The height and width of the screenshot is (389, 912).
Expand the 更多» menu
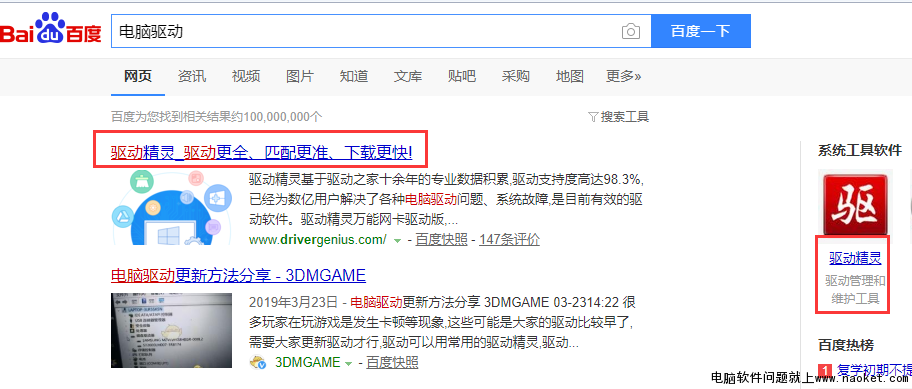(624, 76)
